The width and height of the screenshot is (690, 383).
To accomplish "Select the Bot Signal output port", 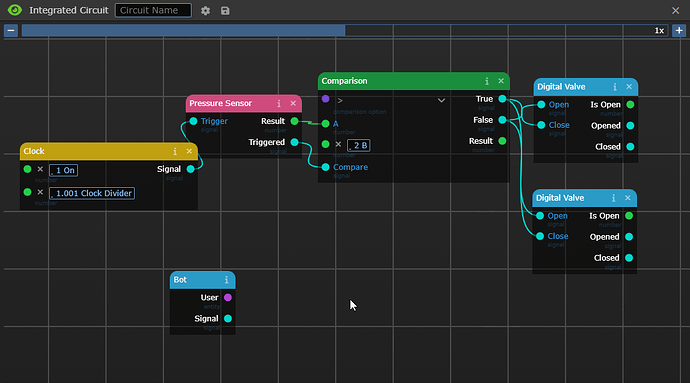I will pos(228,319).
